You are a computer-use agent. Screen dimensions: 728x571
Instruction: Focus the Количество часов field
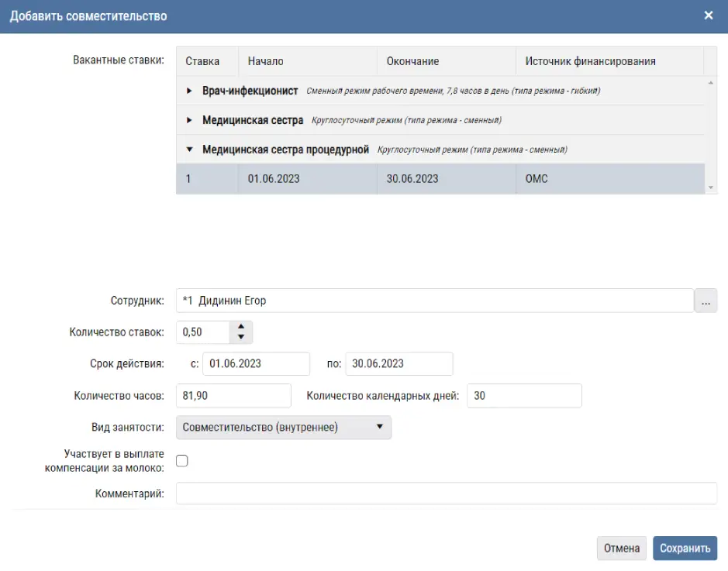point(233,395)
